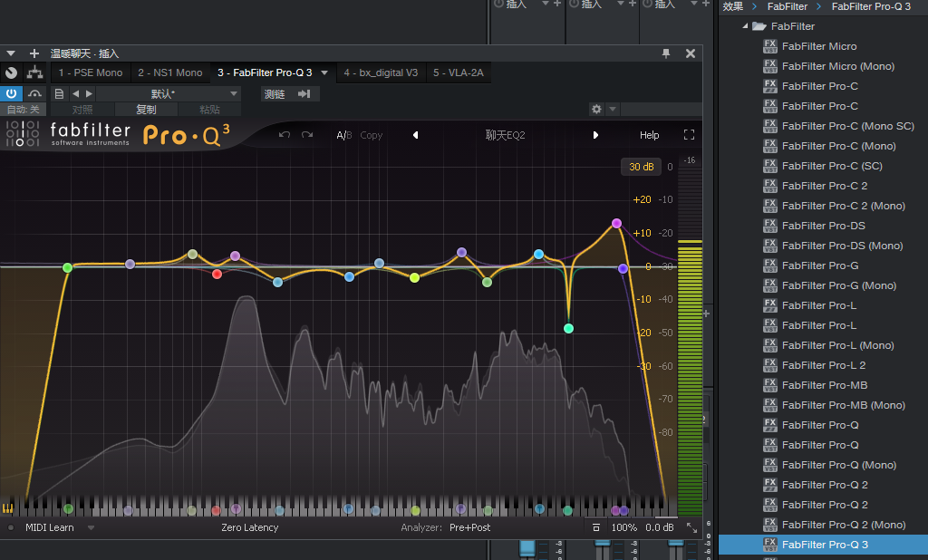Pin the plugin window

666,53
